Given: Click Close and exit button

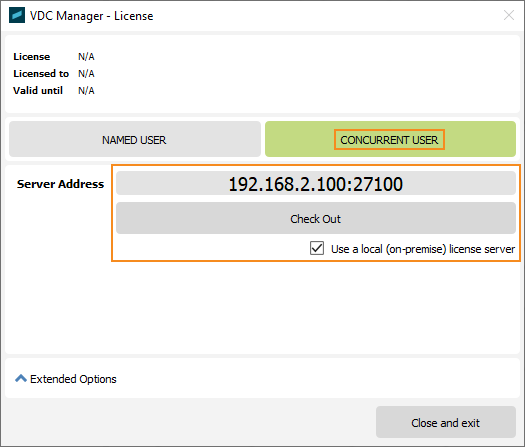Looking at the screenshot, I should coord(446,422).
